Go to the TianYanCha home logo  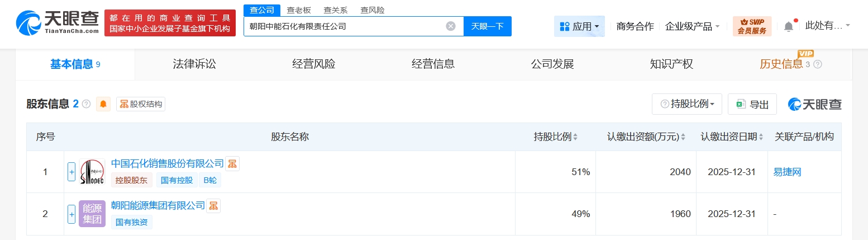[x=57, y=23]
